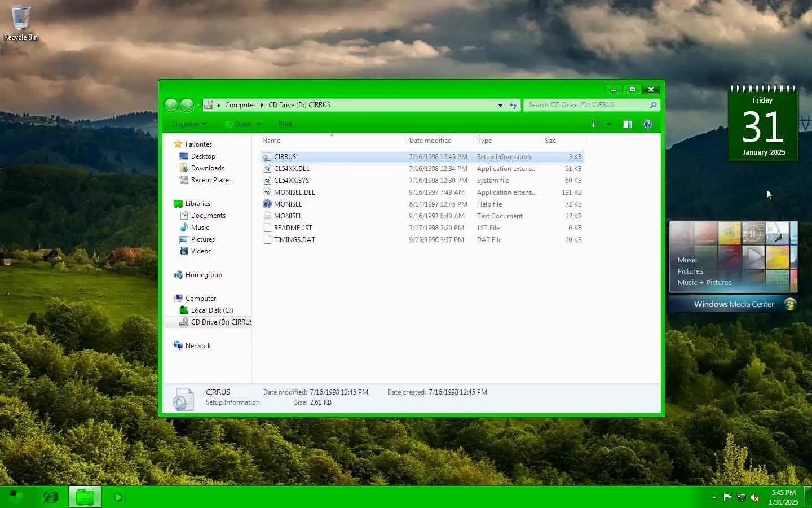Screen dimensions: 812x508
Task: Open the dropdown arrow next to Open
Action: click(x=259, y=124)
